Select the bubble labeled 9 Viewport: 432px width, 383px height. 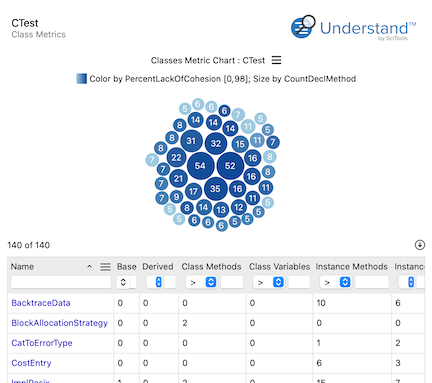(x=176, y=197)
